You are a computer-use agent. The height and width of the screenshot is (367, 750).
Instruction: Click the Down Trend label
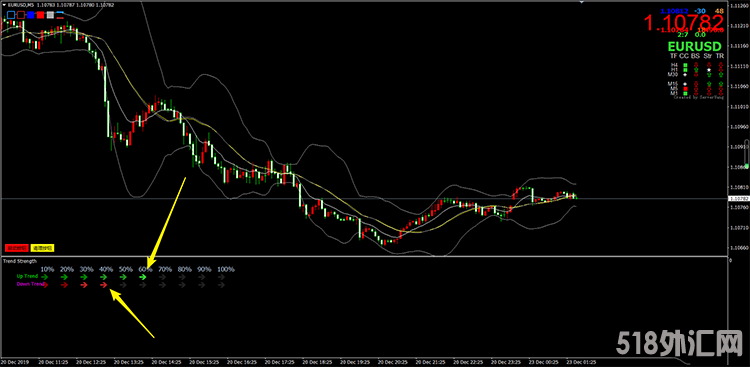tap(30, 284)
